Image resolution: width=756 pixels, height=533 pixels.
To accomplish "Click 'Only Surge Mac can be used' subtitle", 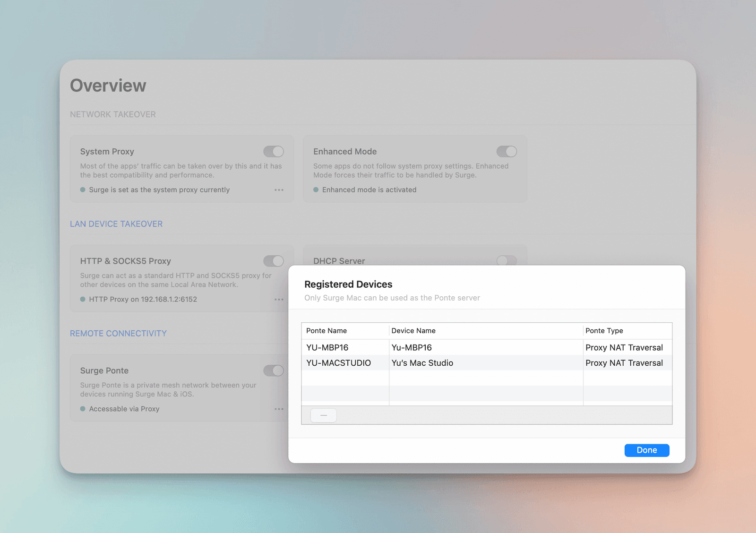I will tap(392, 298).
